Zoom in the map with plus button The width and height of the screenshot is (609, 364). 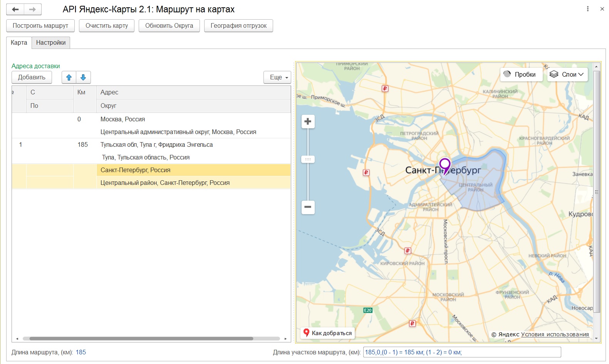[308, 122]
